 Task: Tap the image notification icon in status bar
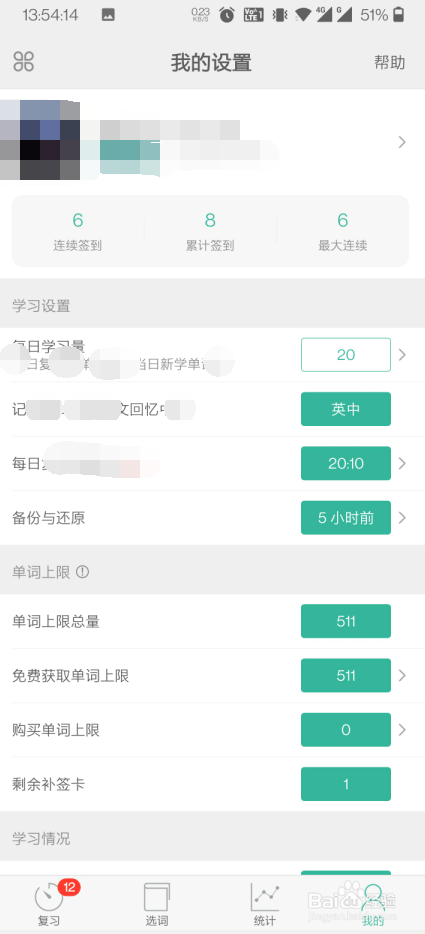[x=108, y=15]
